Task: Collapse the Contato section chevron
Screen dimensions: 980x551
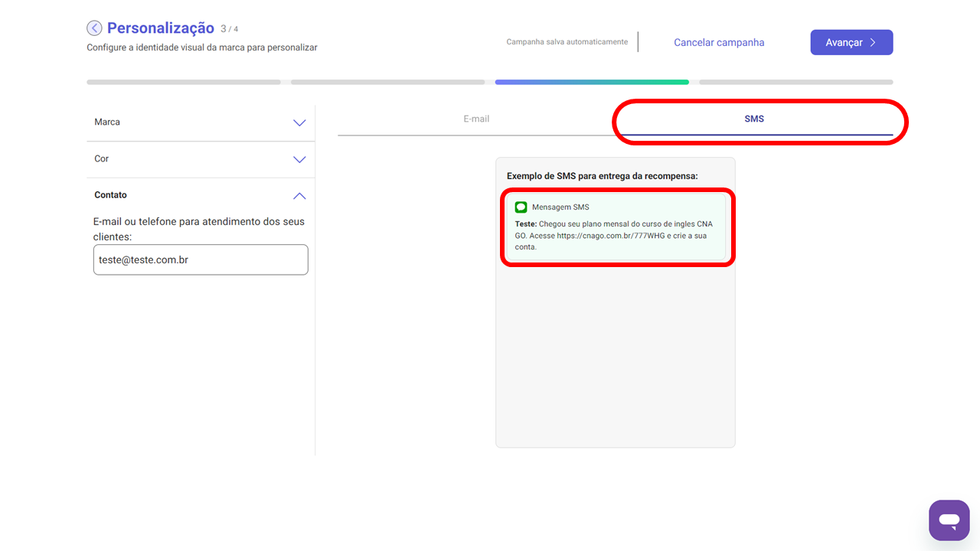Action: [x=299, y=196]
